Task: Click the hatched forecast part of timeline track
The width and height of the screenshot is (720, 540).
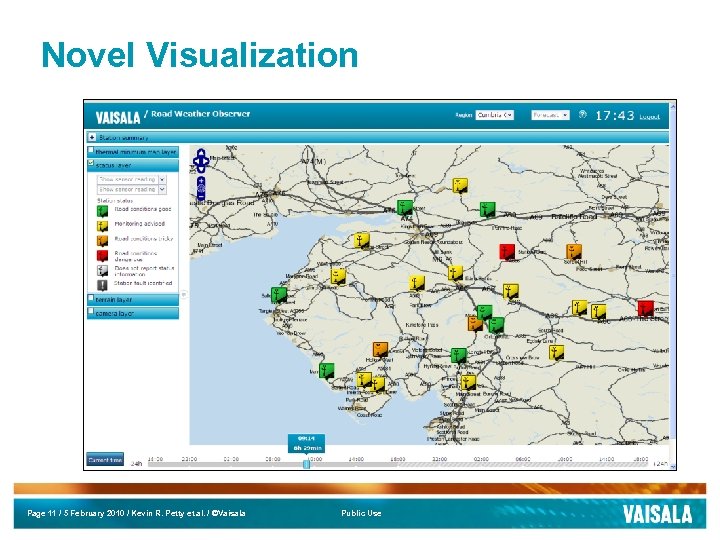Action: (523, 465)
